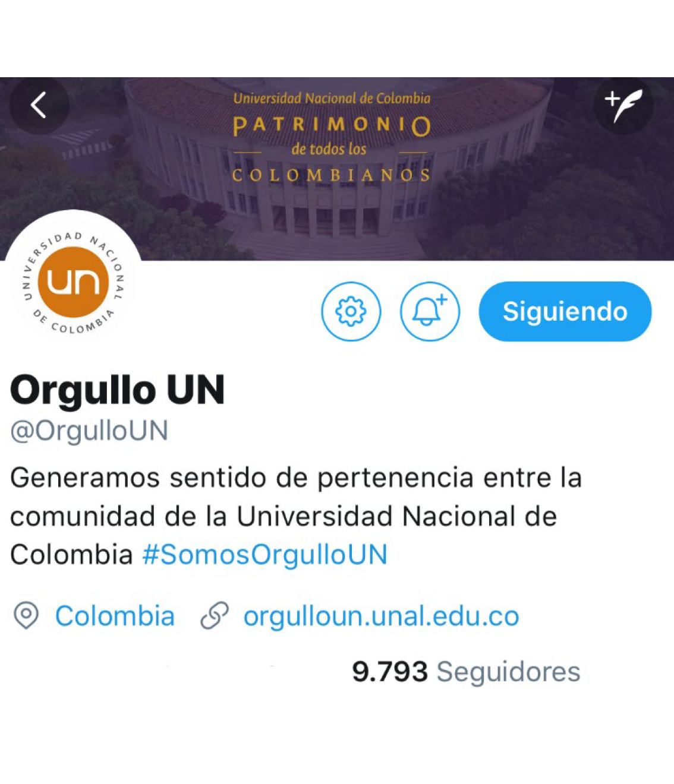Tap the PATRIMONIO banner title text

[332, 126]
